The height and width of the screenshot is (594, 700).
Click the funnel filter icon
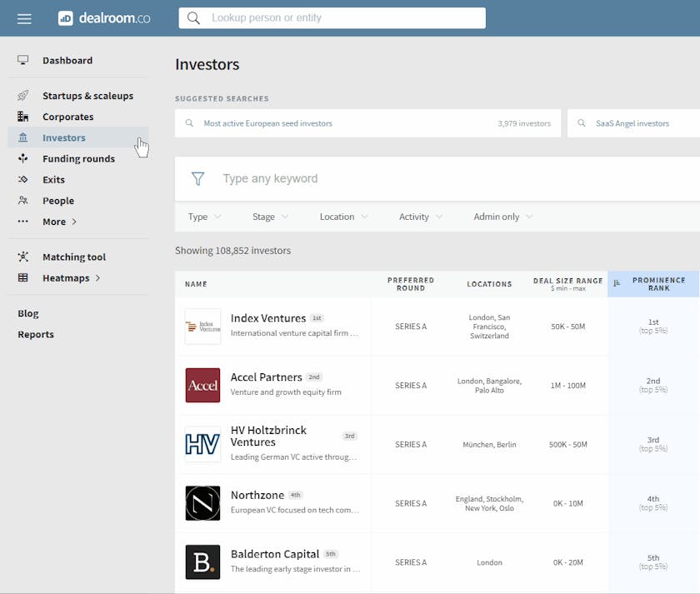tap(197, 178)
